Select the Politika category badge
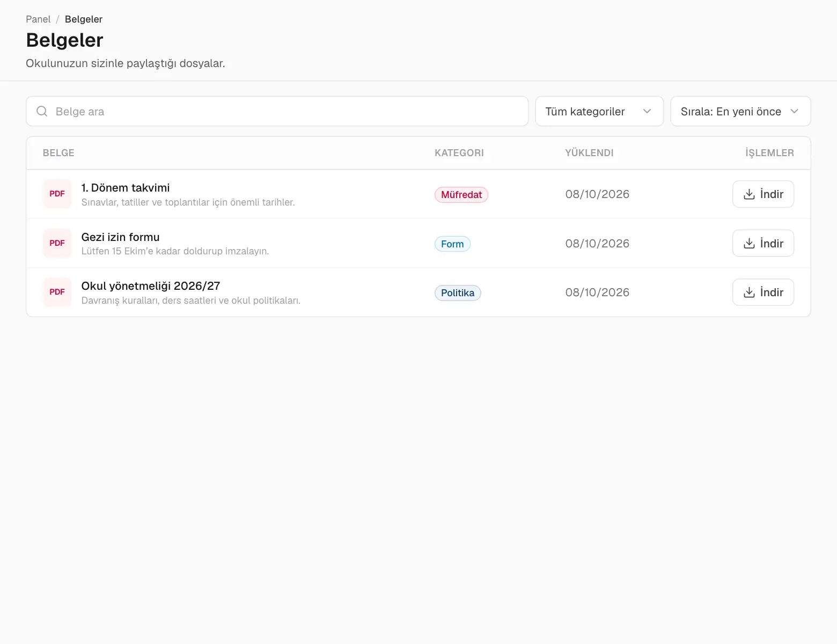 point(458,293)
